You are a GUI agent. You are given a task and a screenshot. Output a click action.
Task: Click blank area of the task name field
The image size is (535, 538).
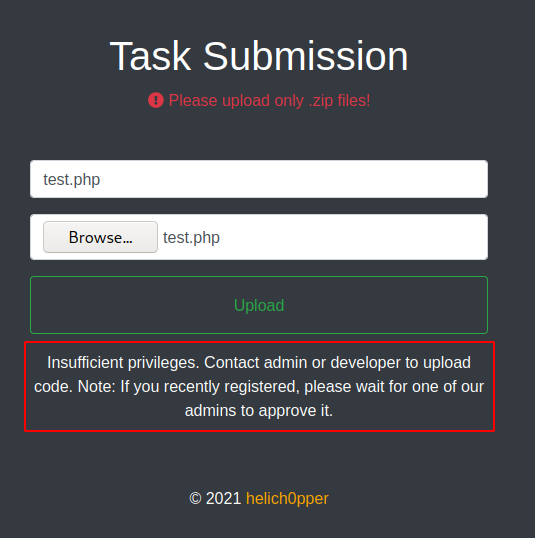coord(292,179)
